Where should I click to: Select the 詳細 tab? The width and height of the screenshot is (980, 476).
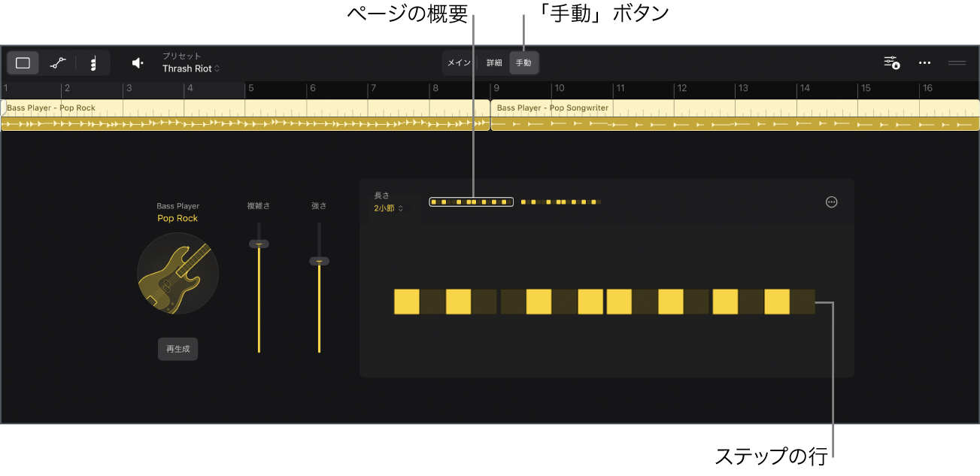point(494,63)
